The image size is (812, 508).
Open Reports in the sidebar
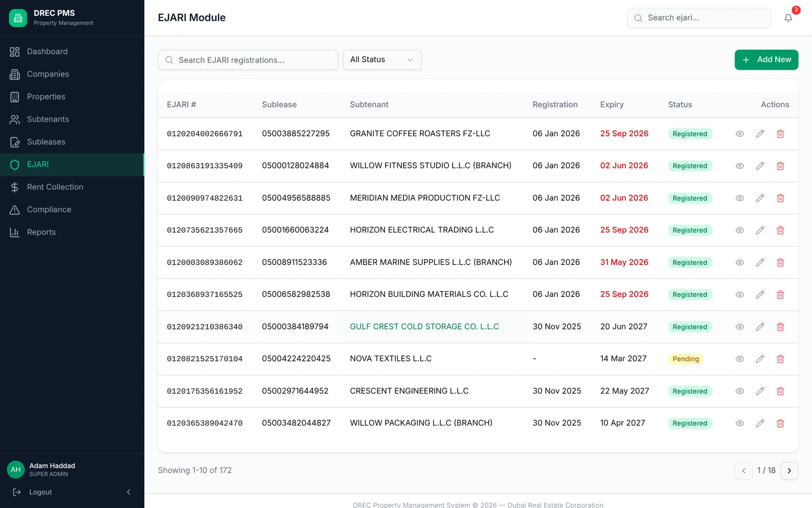[x=72, y=232]
